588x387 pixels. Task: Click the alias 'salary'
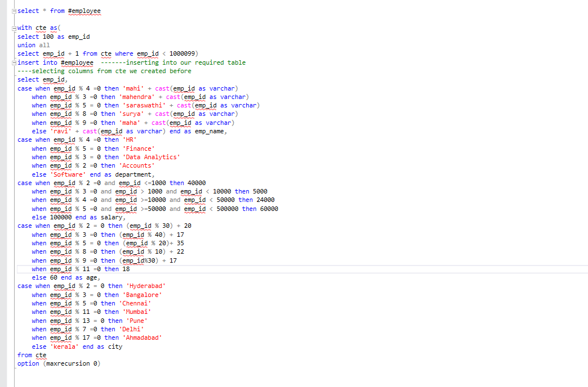pos(112,217)
